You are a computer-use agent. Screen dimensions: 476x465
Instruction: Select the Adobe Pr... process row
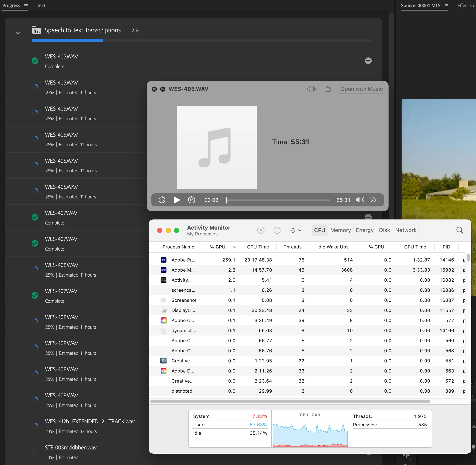183,260
